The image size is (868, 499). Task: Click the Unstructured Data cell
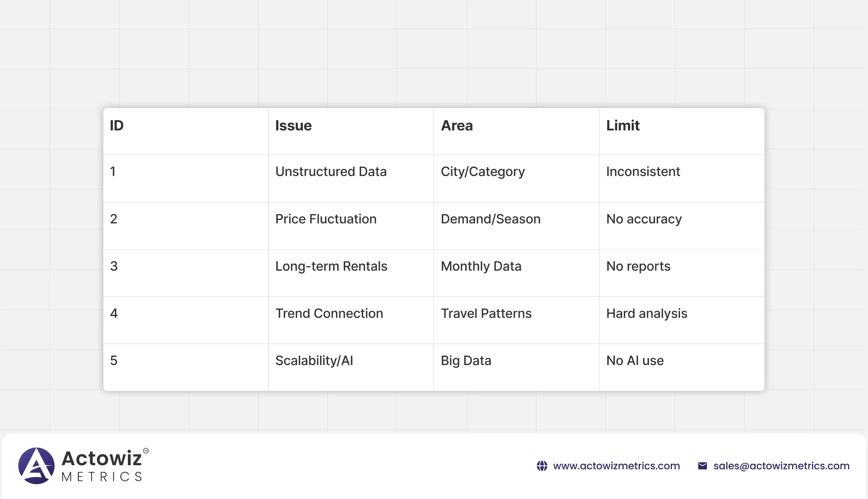point(331,172)
